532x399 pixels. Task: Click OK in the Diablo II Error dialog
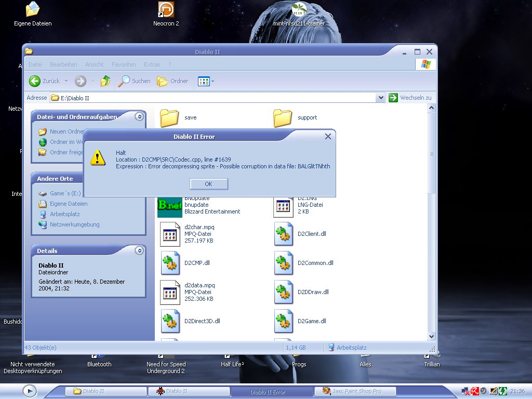[209, 184]
